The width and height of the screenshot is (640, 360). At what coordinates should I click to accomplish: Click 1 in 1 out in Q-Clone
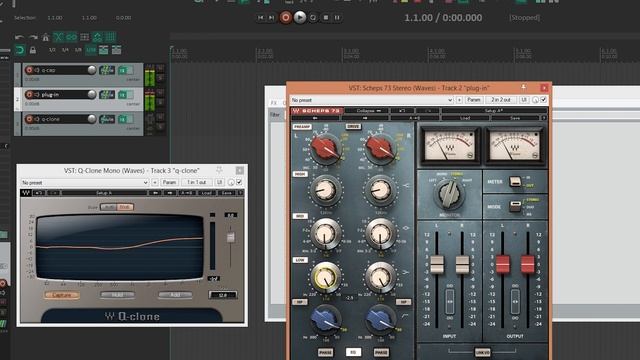tap(197, 182)
